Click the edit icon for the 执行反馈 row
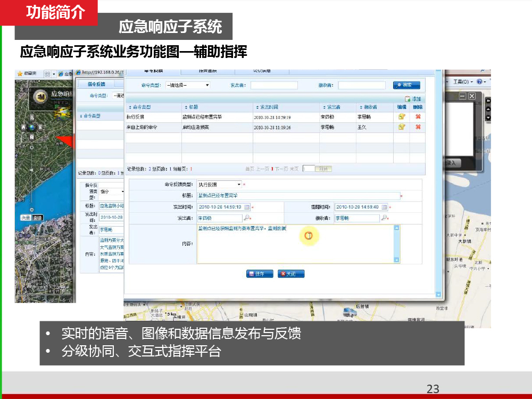This screenshot has width=532, height=399. pyautogui.click(x=402, y=116)
